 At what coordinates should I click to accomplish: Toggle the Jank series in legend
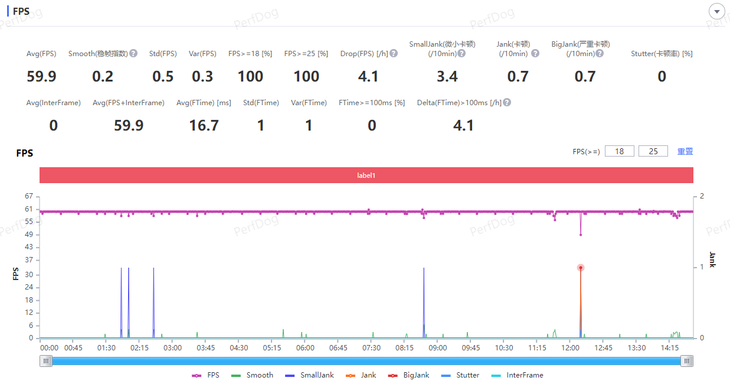[x=361, y=375]
